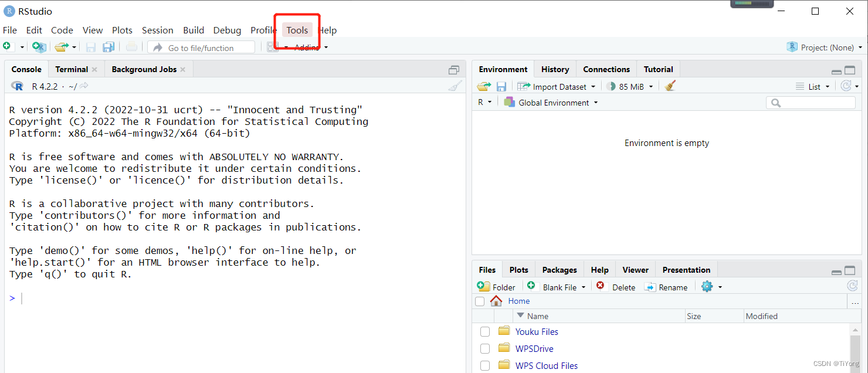Clear console with the broom icon
This screenshot has height=373, width=868.
click(455, 86)
